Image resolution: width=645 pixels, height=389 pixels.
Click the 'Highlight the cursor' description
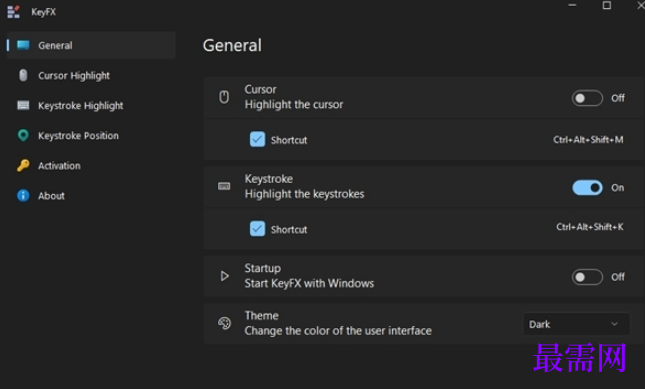click(294, 105)
